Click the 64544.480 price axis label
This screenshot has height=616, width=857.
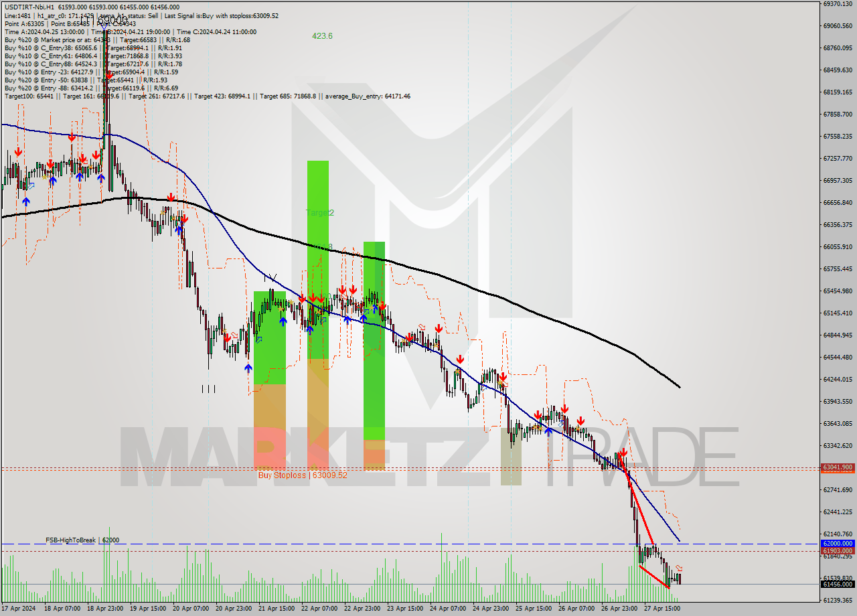[x=837, y=357]
